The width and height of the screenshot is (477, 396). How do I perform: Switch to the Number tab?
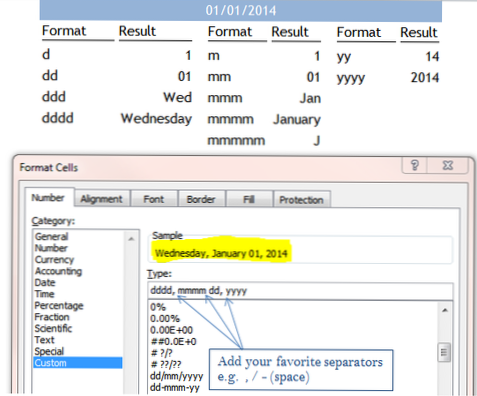tap(48, 198)
